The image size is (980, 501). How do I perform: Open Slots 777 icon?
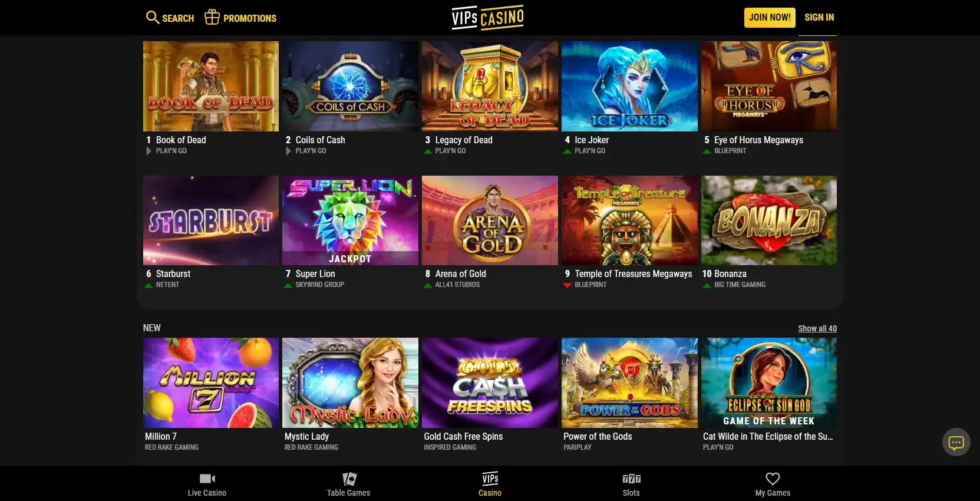coord(631,479)
